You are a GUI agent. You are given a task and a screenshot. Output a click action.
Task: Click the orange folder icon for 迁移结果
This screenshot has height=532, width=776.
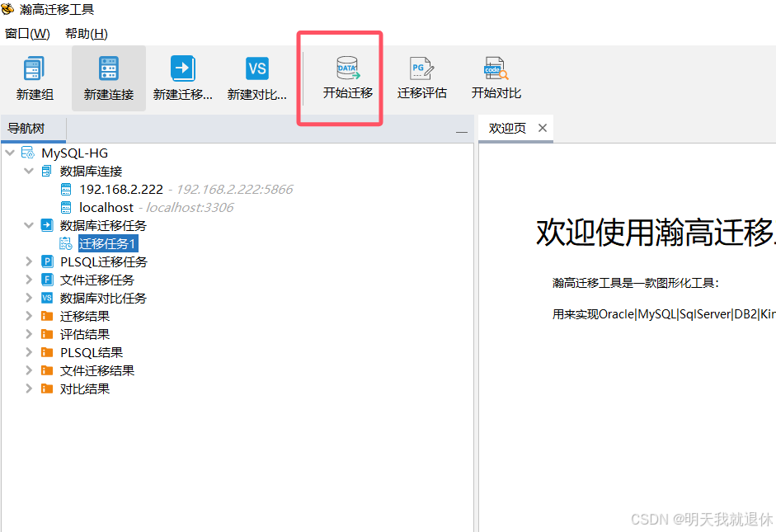click(47, 316)
